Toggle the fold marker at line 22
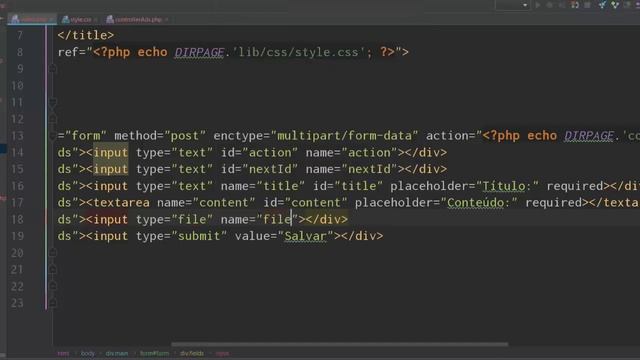Viewport: 640px width, 360px height. (x=53, y=286)
